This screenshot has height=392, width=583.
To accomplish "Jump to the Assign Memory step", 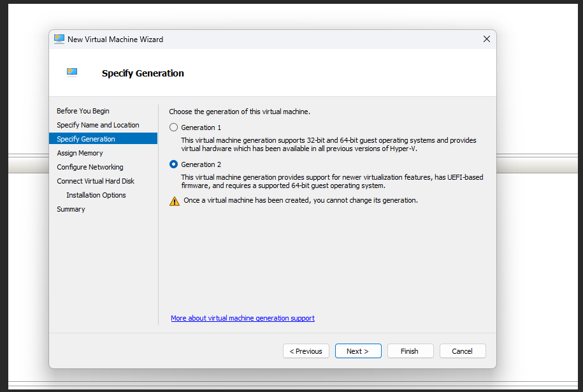I will pyautogui.click(x=80, y=153).
